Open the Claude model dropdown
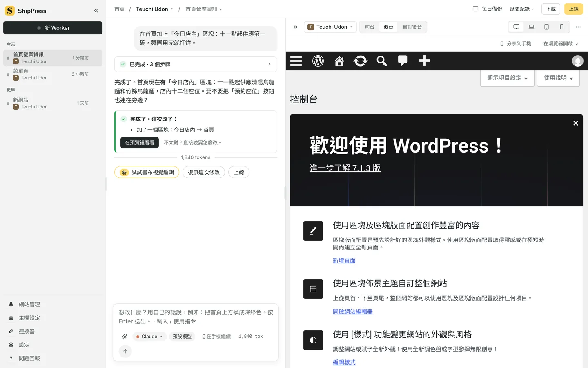 [149, 337]
